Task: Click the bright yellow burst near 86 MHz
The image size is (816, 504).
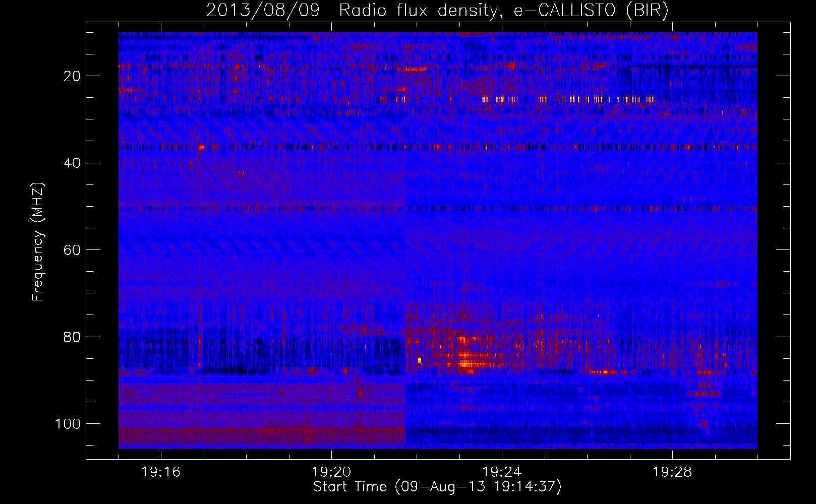Action: coord(474,363)
